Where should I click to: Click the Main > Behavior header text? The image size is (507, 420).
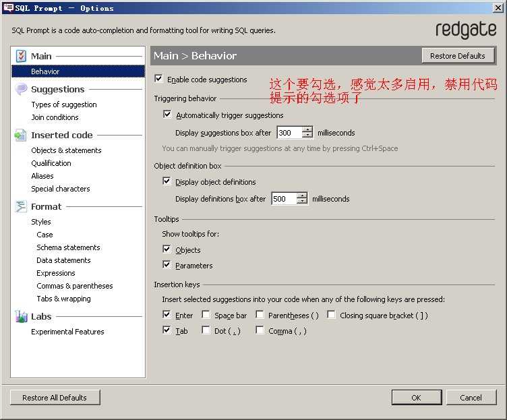pos(195,55)
